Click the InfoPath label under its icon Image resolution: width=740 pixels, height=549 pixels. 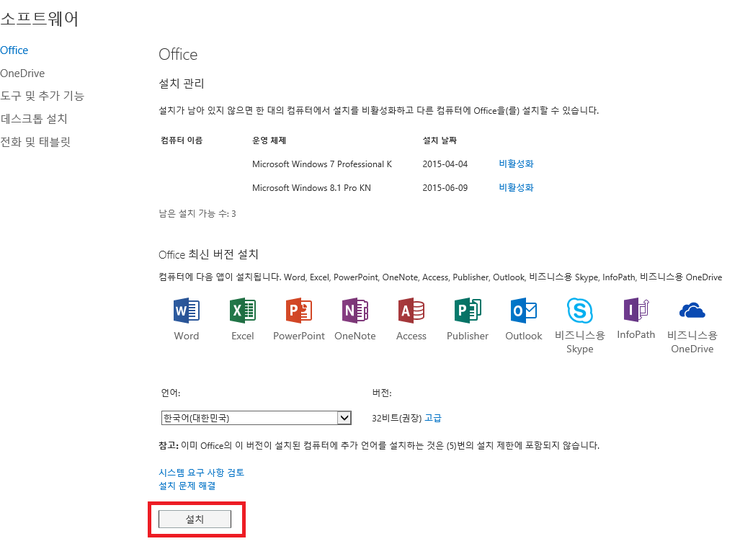point(636,334)
